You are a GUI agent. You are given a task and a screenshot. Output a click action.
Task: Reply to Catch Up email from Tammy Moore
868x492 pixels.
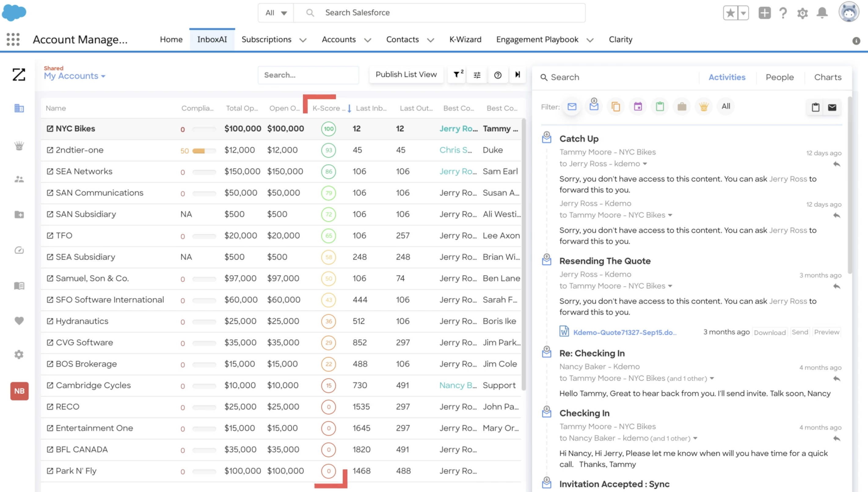(x=836, y=164)
